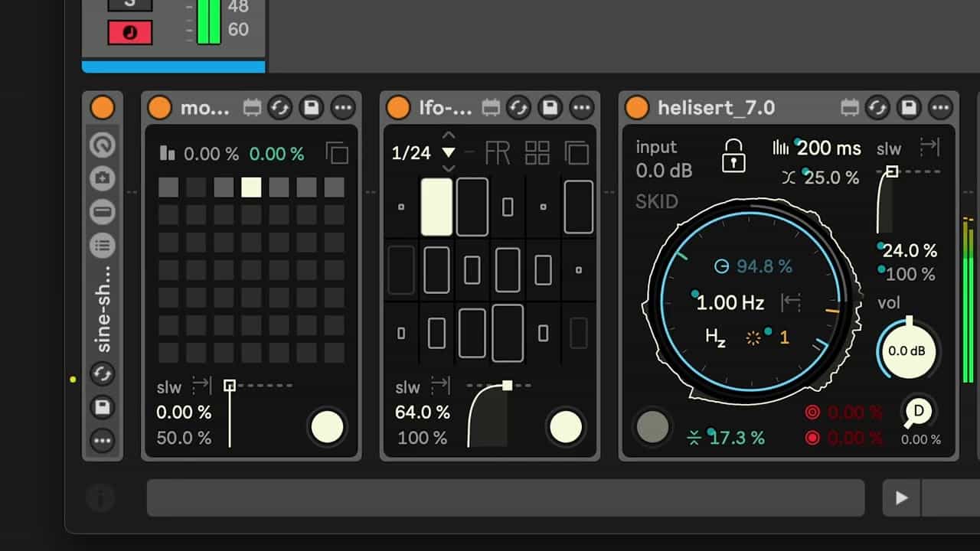Click the macro knob icon in the rack sidebar
Screen dimensions: 980x551
[103, 145]
